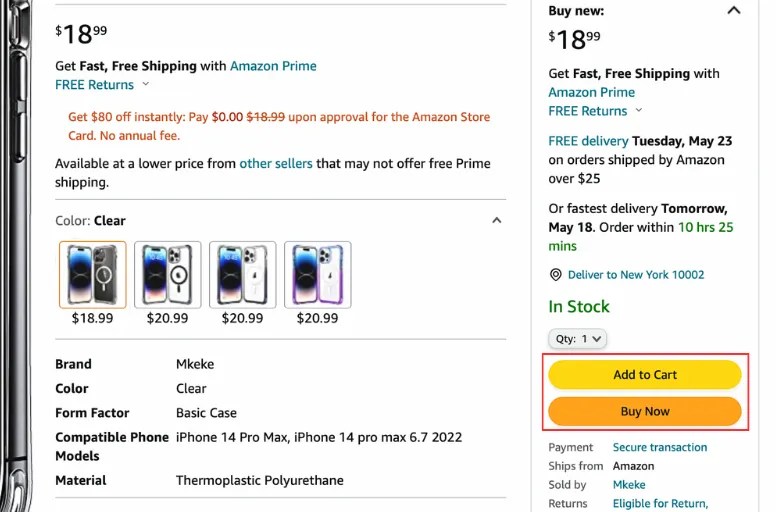The height and width of the screenshot is (512, 776).
Task: Click Deliver to New York 10002
Action: [x=636, y=275]
